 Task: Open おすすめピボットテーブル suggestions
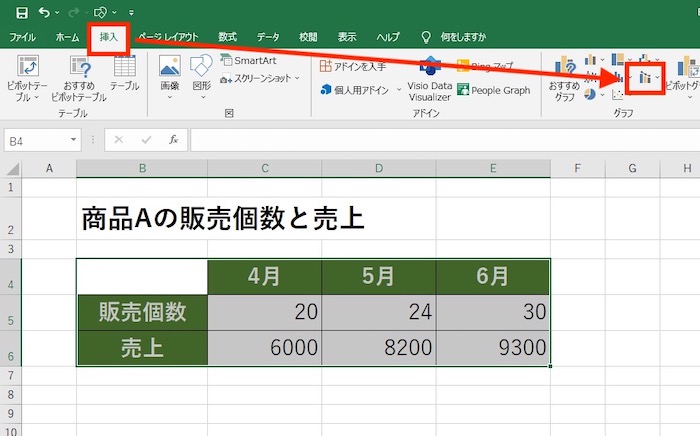tap(79, 78)
